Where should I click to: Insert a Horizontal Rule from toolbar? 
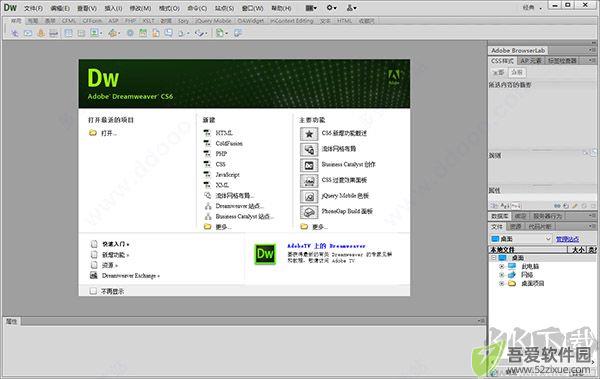pyautogui.click(x=53, y=33)
